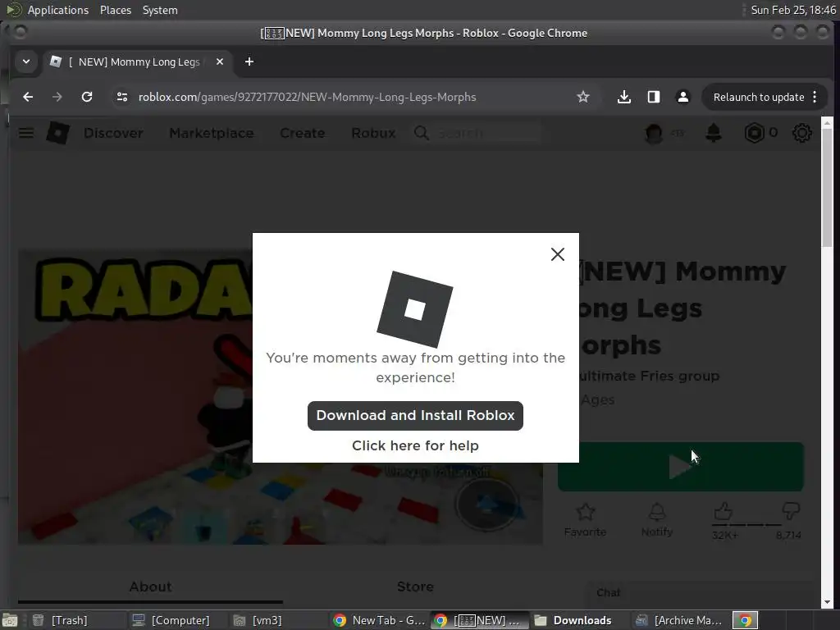Open a new Chrome tab
Image resolution: width=840 pixels, height=630 pixels.
(x=249, y=62)
